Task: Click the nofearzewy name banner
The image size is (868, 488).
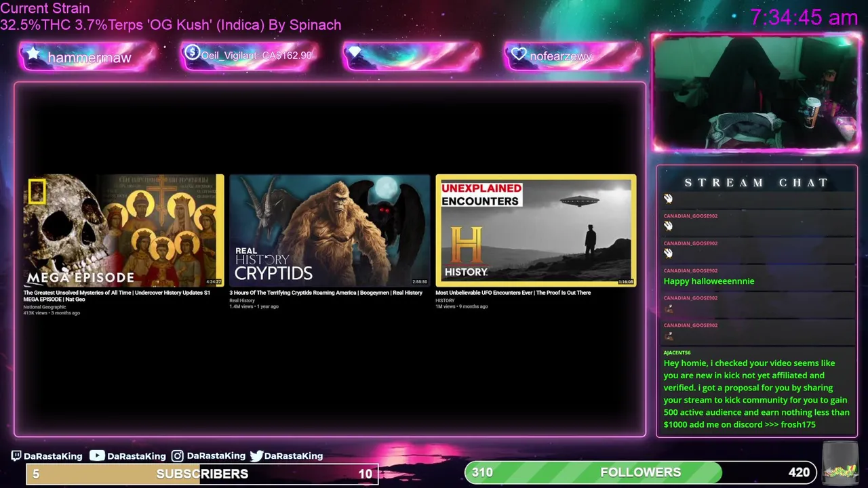Action: tap(573, 56)
